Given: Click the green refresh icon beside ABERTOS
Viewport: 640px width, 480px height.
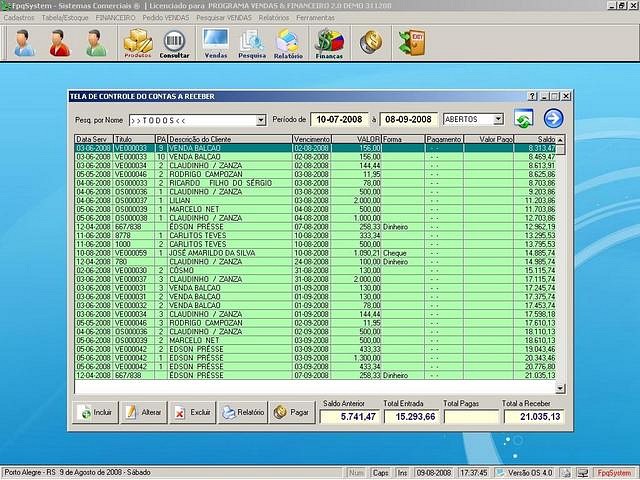Looking at the screenshot, I should point(522,119).
